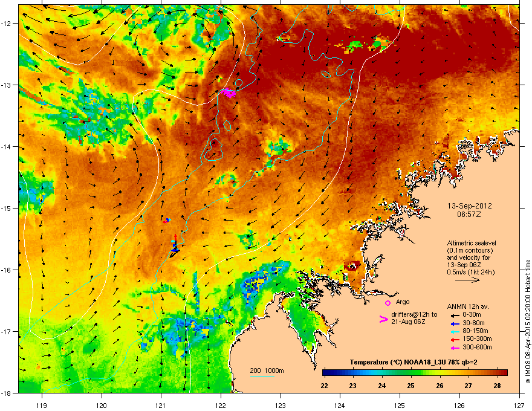Screen dimensions: 532x411
Task: Click the magenta drifter track cluster near -13 latitude
Action: (229, 92)
